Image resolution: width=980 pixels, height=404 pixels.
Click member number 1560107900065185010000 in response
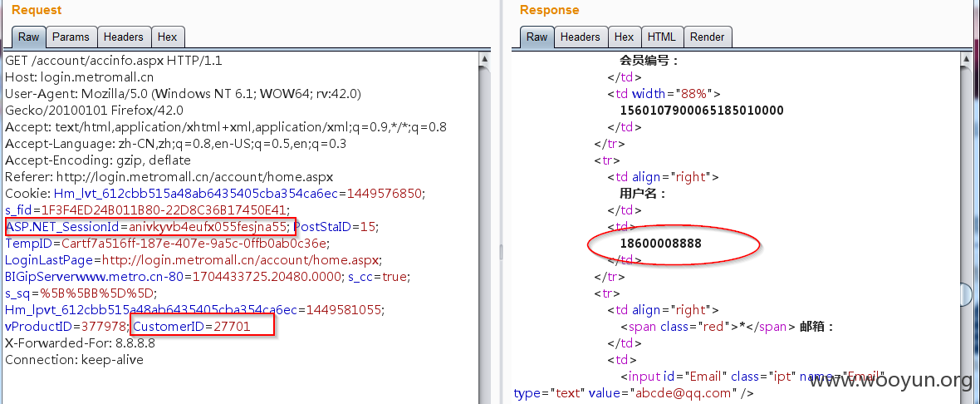701,111
